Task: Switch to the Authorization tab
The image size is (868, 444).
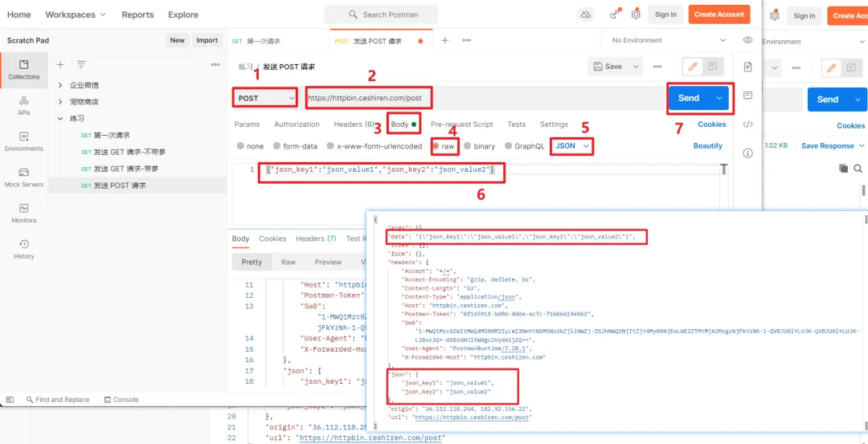Action: click(297, 124)
